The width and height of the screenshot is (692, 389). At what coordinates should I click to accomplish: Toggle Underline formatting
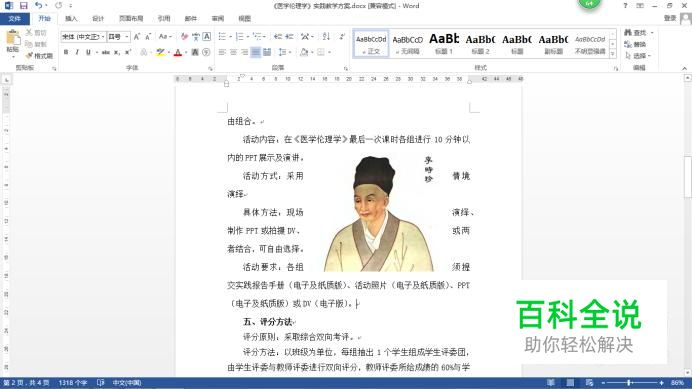pos(88,53)
